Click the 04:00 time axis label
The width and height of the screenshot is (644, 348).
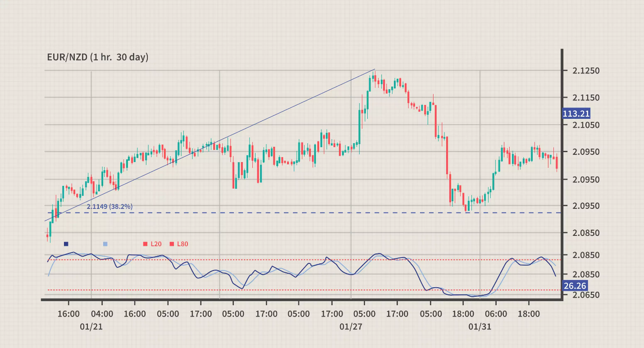point(102,314)
